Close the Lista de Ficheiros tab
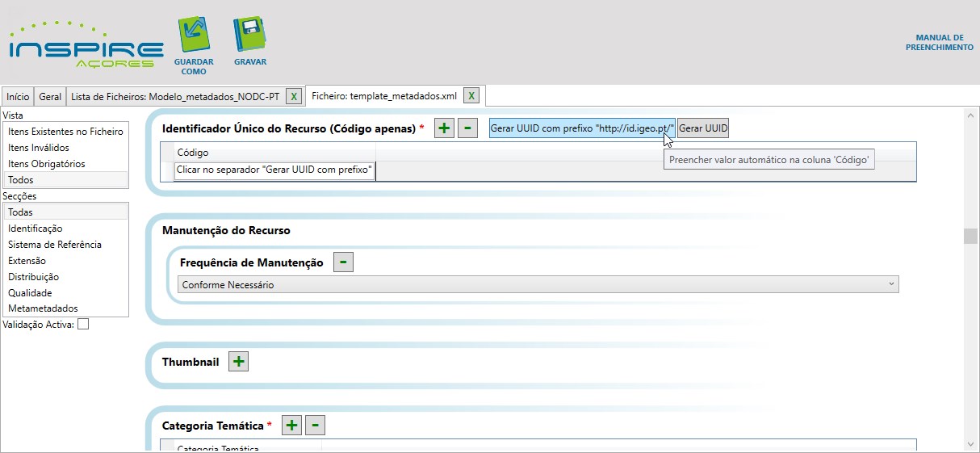 coord(294,96)
